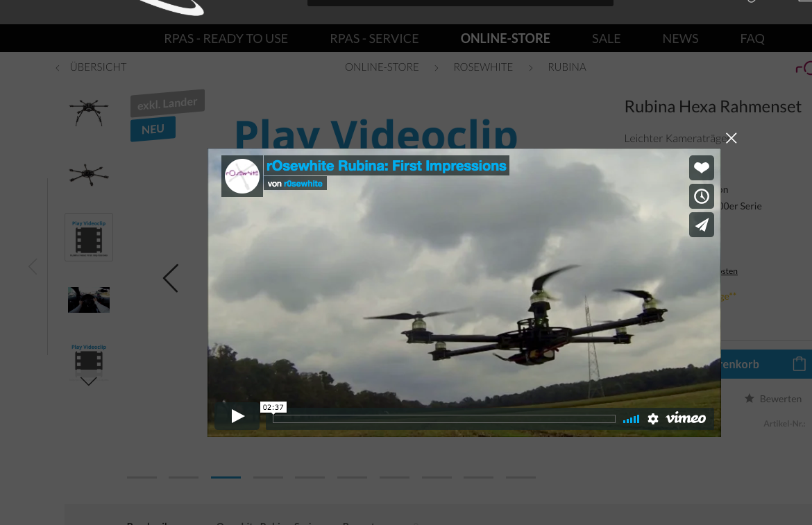Open rOsewhite Rubina: First Impressions title

pyautogui.click(x=387, y=166)
